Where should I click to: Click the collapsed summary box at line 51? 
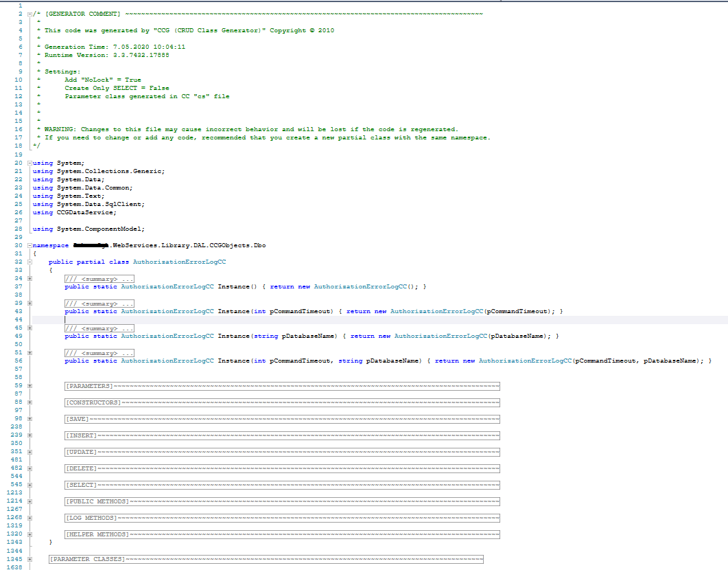click(x=99, y=353)
